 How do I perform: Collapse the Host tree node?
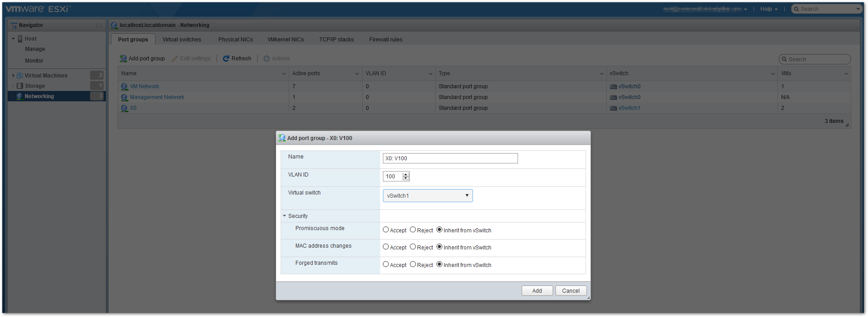pyautogui.click(x=13, y=39)
